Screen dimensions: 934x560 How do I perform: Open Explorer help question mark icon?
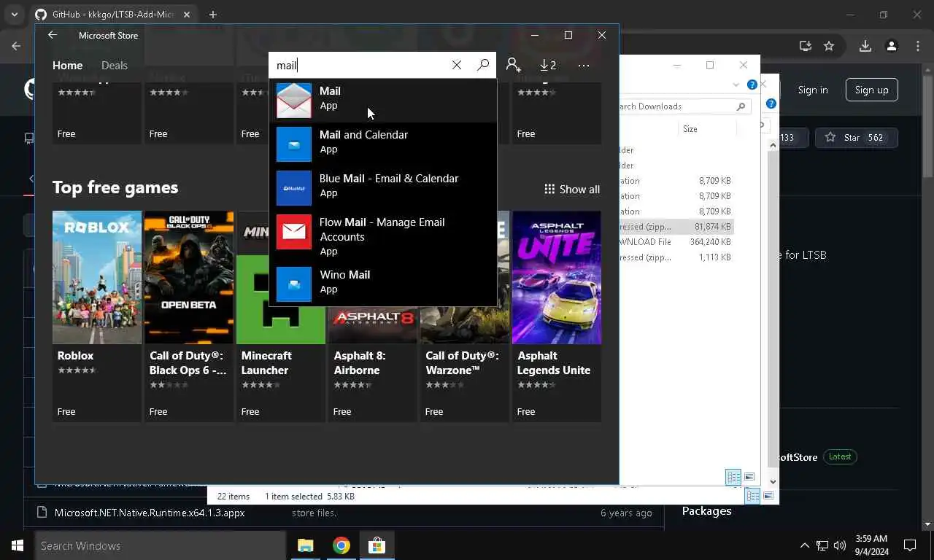(752, 85)
